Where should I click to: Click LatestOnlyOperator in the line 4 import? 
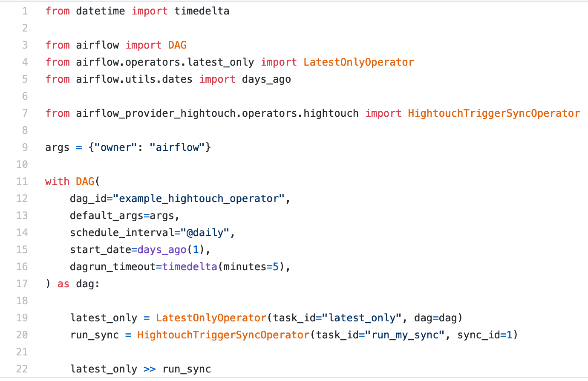(x=358, y=62)
